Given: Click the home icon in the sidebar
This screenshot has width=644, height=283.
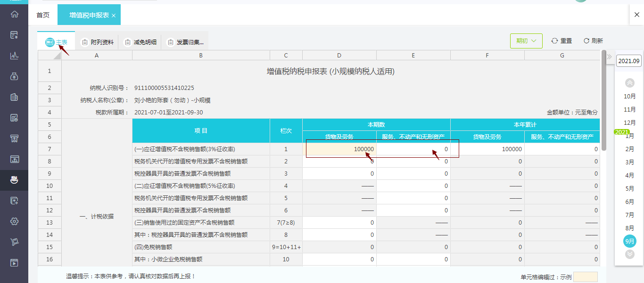Looking at the screenshot, I should click(x=14, y=14).
